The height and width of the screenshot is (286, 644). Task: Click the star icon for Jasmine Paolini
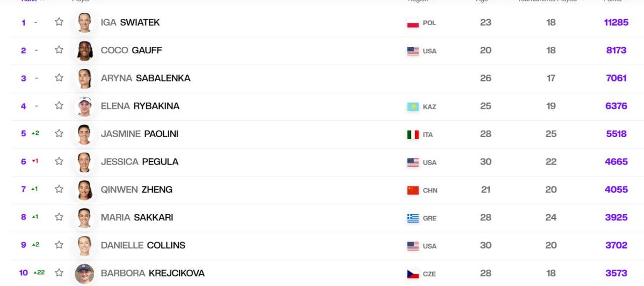point(59,133)
